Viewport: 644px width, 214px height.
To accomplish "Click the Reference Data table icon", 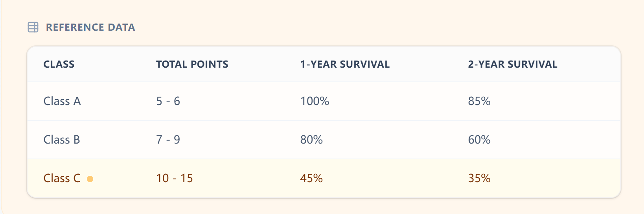I will tap(33, 27).
